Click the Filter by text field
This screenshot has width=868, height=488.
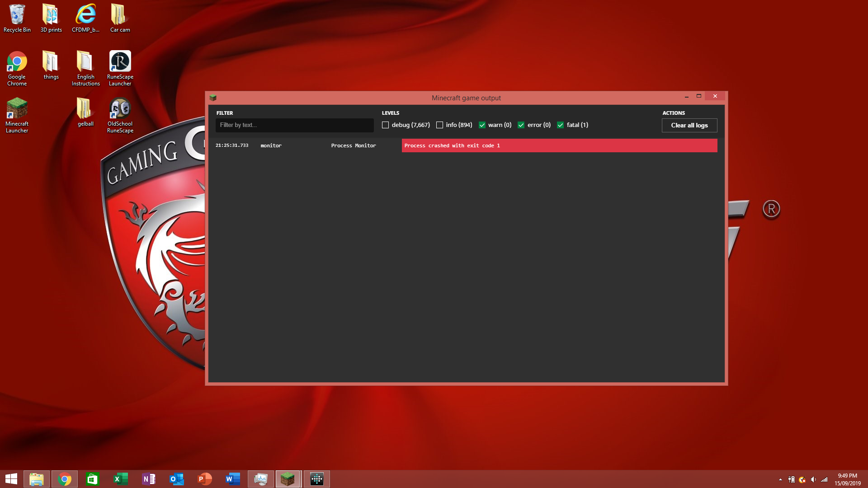click(294, 125)
